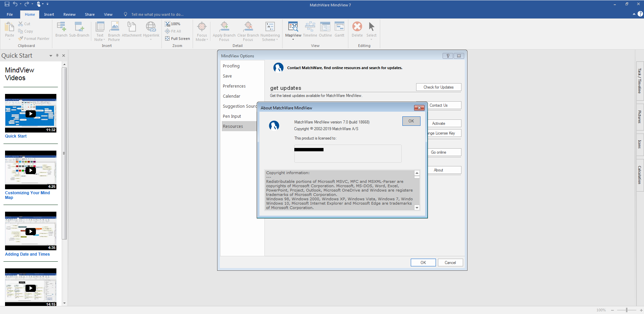This screenshot has height=314, width=644.
Task: Open the Task / Timeline side panel
Action: click(640, 81)
